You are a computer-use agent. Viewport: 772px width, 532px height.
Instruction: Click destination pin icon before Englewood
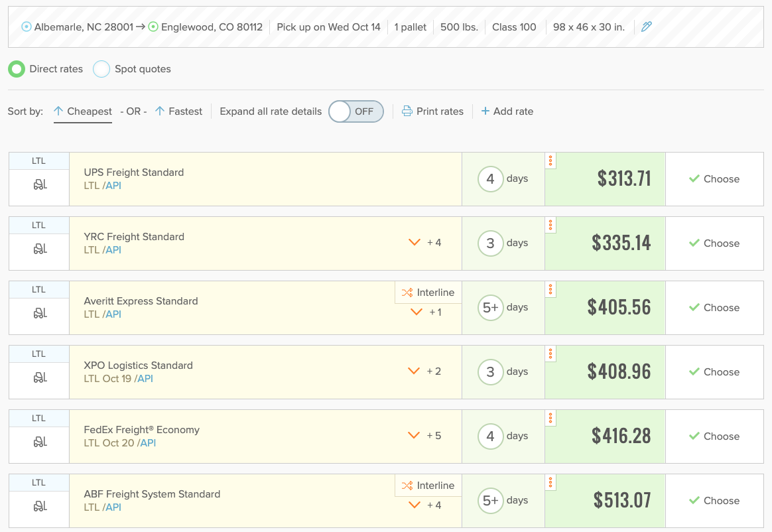coord(154,27)
